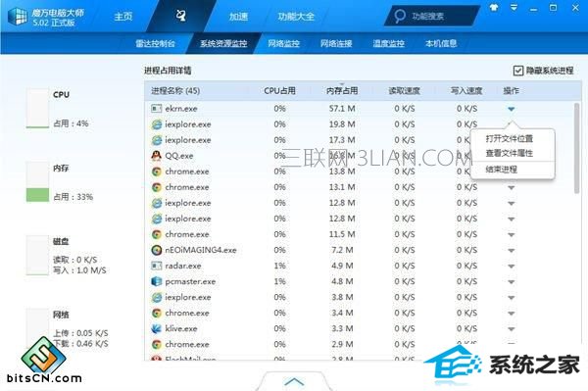Click the 内存 usage bar gauge

[x=37, y=182]
